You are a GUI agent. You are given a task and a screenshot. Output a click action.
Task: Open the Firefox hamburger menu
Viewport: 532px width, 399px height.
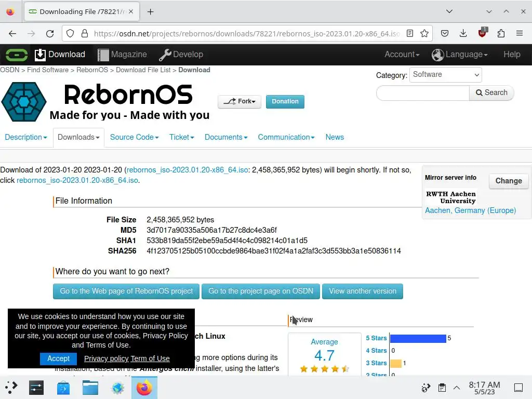(520, 33)
